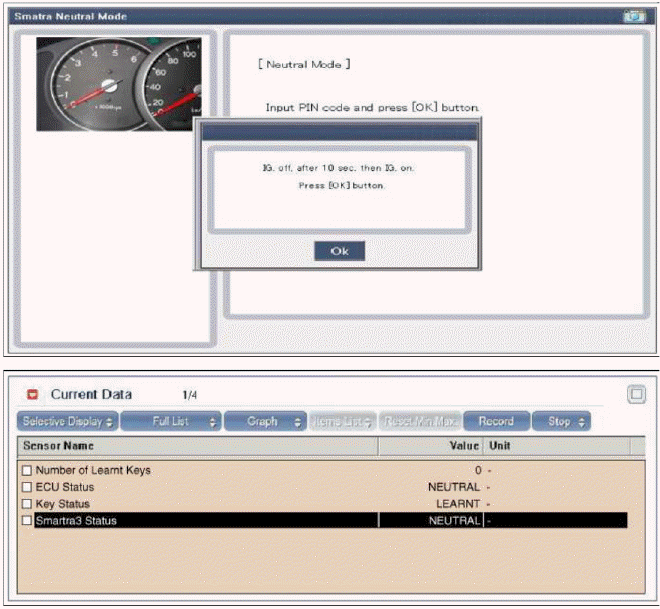Open the Items List dropdown
This screenshot has height=609, width=660.
[x=343, y=421]
